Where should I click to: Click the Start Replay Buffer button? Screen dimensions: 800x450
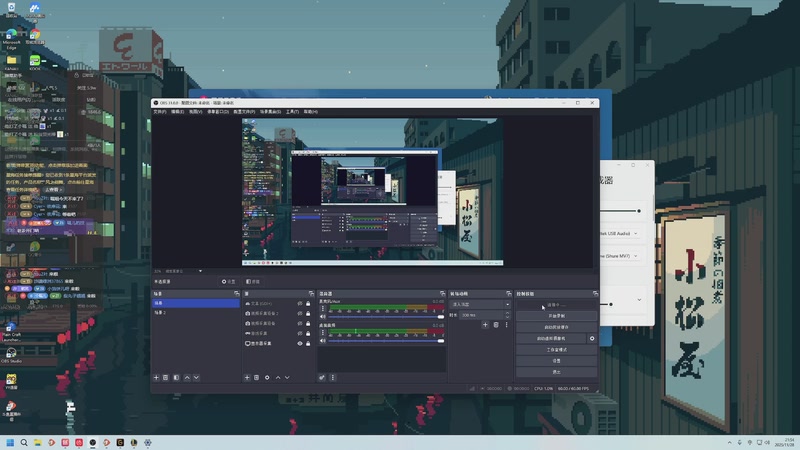[556, 327]
